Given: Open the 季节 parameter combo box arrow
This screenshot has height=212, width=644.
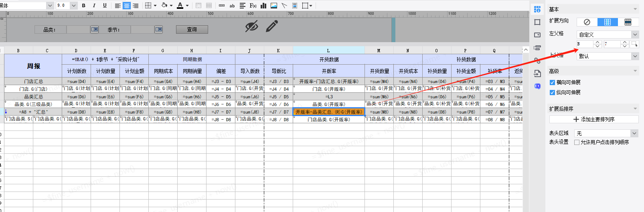Looking at the screenshot, I should [x=159, y=29].
